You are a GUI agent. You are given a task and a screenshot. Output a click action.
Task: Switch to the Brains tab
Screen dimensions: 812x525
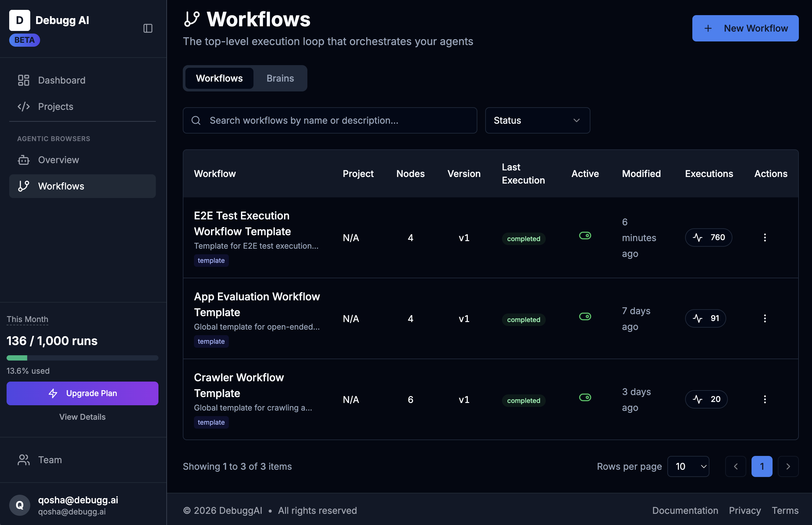(x=280, y=78)
